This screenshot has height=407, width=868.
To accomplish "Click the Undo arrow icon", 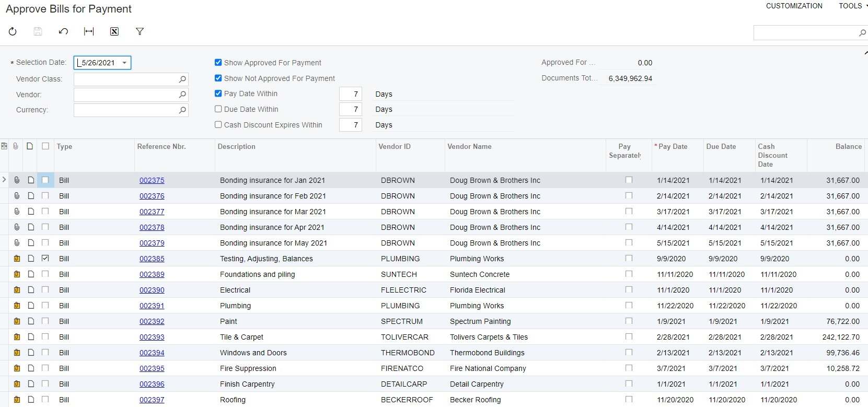I will [x=63, y=31].
